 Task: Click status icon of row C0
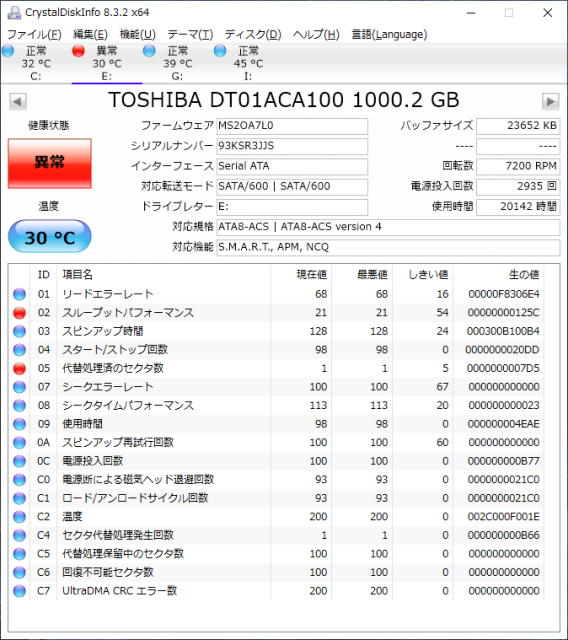[19, 480]
